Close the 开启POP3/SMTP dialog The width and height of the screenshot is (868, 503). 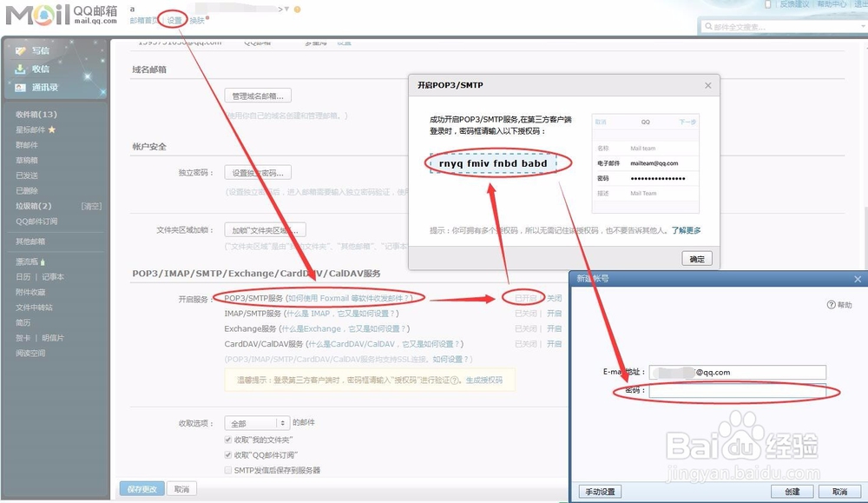(708, 85)
